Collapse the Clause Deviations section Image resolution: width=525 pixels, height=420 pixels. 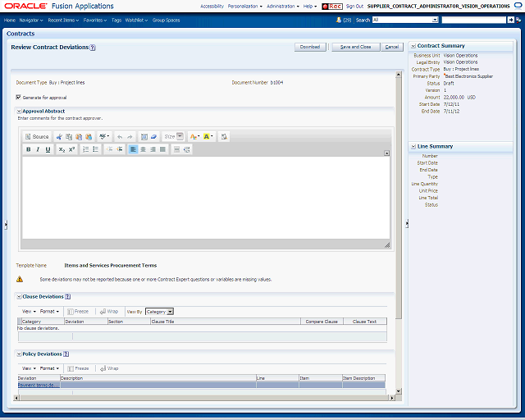[19, 297]
